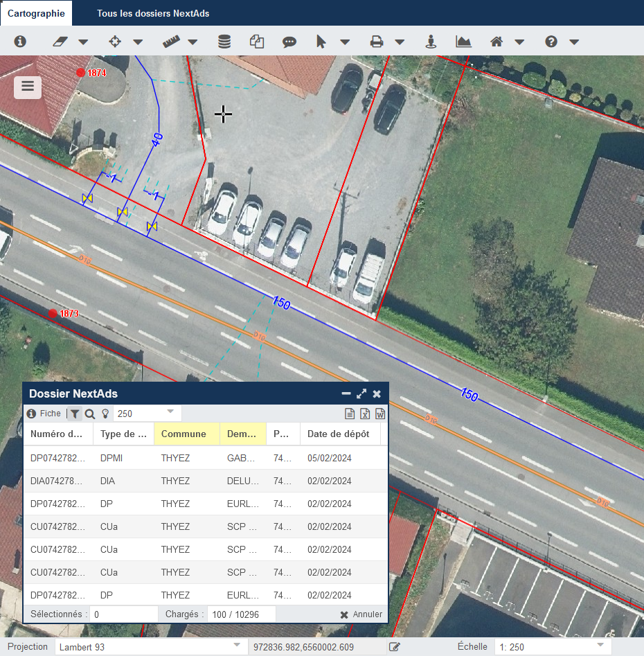The image size is (644, 656).
Task: Activate the street view person icon
Action: (431, 42)
